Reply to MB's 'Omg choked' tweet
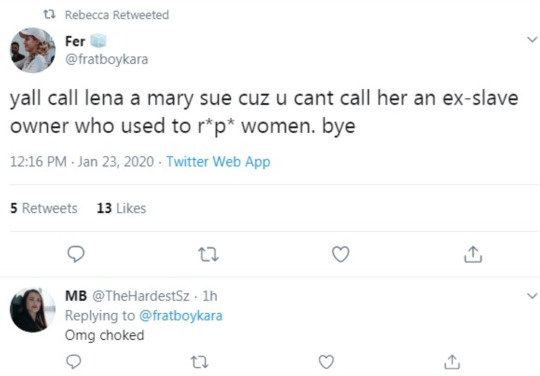 point(73,362)
